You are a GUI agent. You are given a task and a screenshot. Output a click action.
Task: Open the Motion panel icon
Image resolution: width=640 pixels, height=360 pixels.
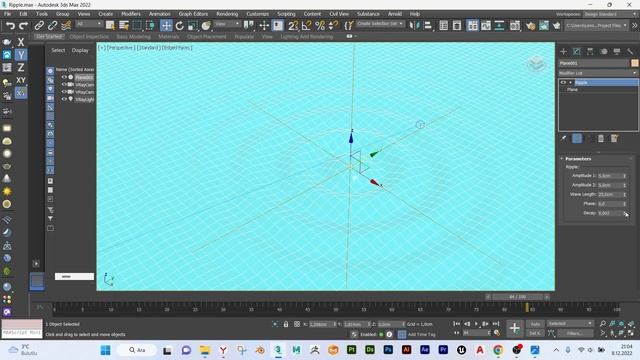pyautogui.click(x=604, y=51)
